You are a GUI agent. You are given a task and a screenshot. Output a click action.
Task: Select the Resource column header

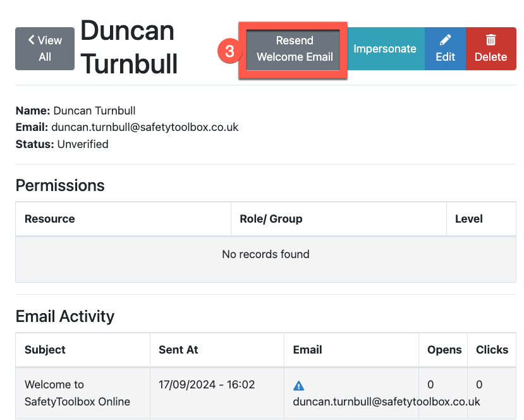pos(49,219)
